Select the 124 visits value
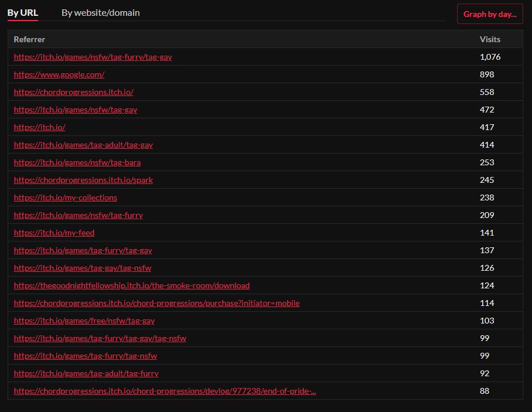This screenshot has width=532, height=412. point(487,286)
